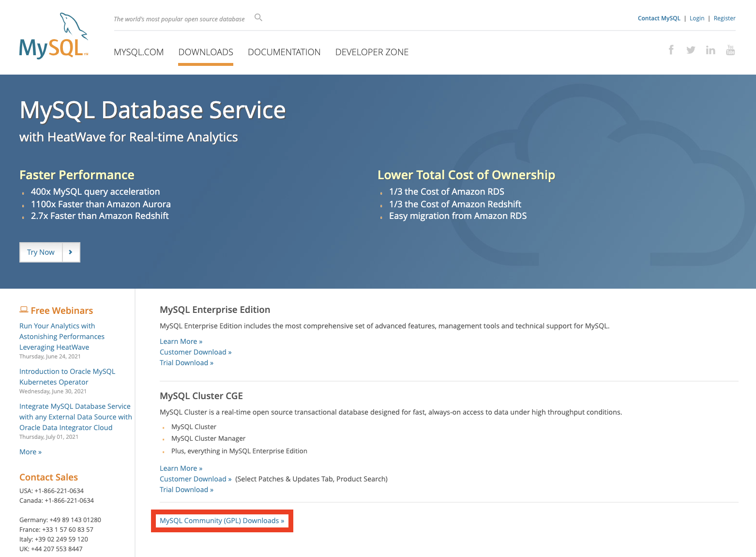The height and width of the screenshot is (557, 756).
Task: Click Customer Download under Enterprise Edition
Action: (x=196, y=352)
